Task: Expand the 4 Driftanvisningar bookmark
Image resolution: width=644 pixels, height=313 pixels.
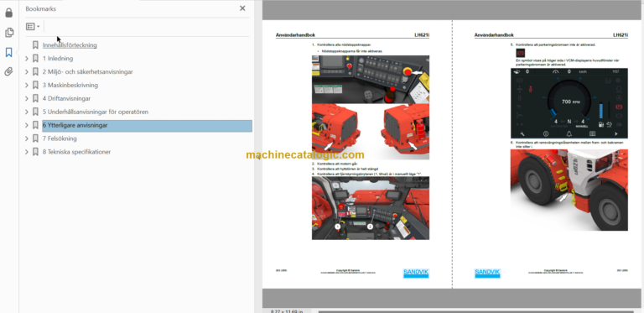Action: 27,98
